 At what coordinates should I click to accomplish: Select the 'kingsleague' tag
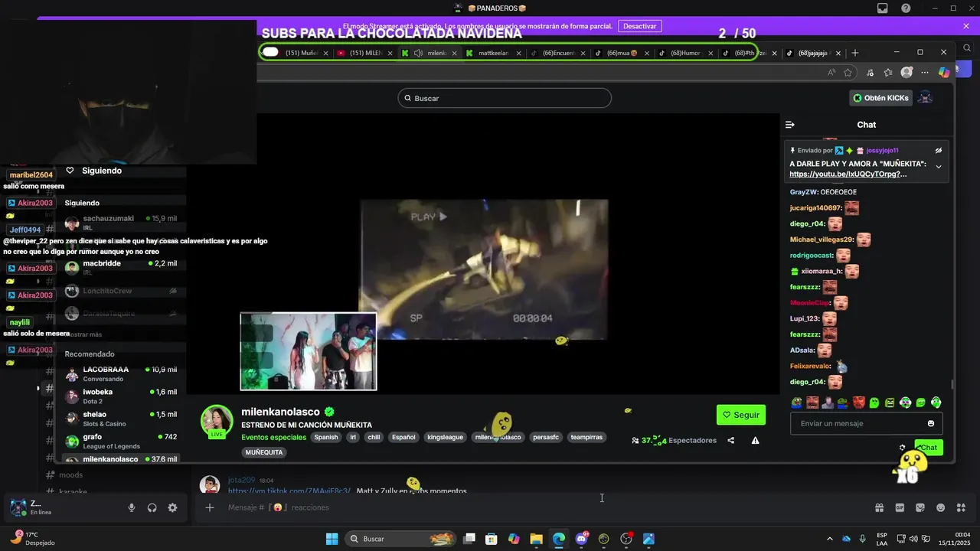(445, 437)
